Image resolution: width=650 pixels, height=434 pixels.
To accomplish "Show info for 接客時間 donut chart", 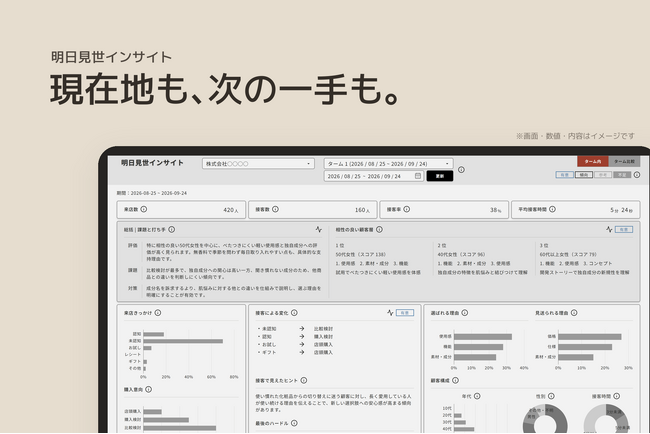I will coord(616,396).
